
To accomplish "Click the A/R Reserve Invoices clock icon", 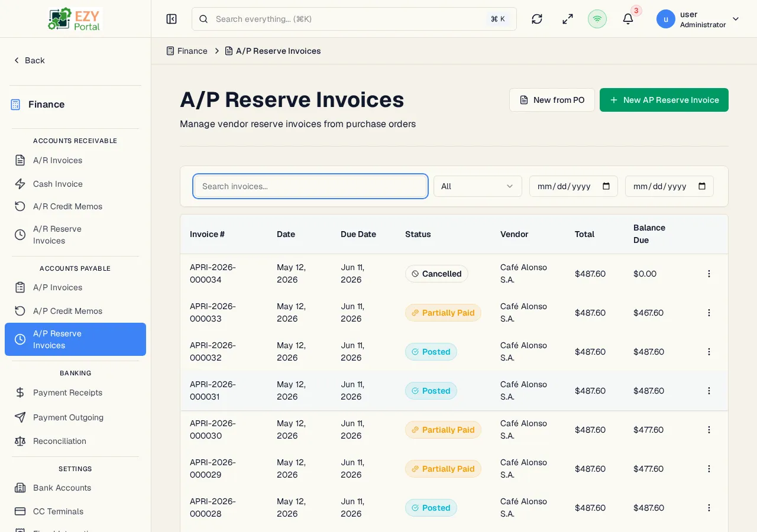I will click(20, 235).
